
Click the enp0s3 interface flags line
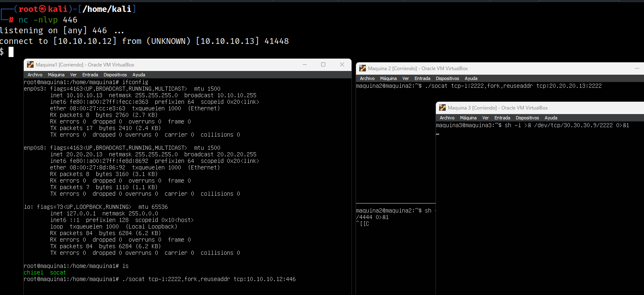point(122,89)
